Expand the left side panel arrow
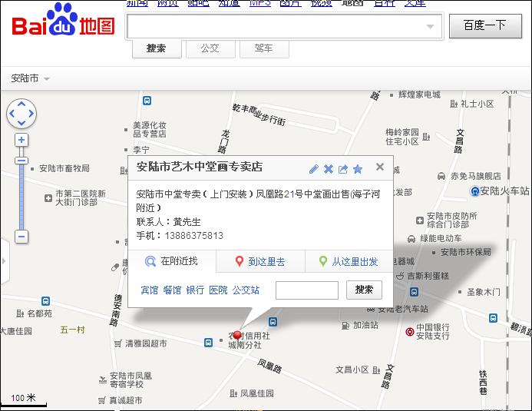 coord(4,261)
